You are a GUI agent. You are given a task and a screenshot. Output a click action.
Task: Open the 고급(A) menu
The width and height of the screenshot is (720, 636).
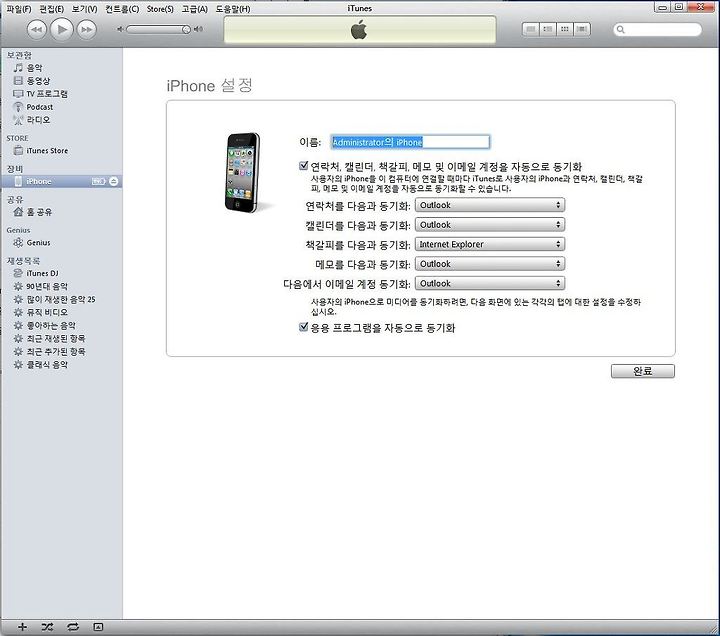195,9
